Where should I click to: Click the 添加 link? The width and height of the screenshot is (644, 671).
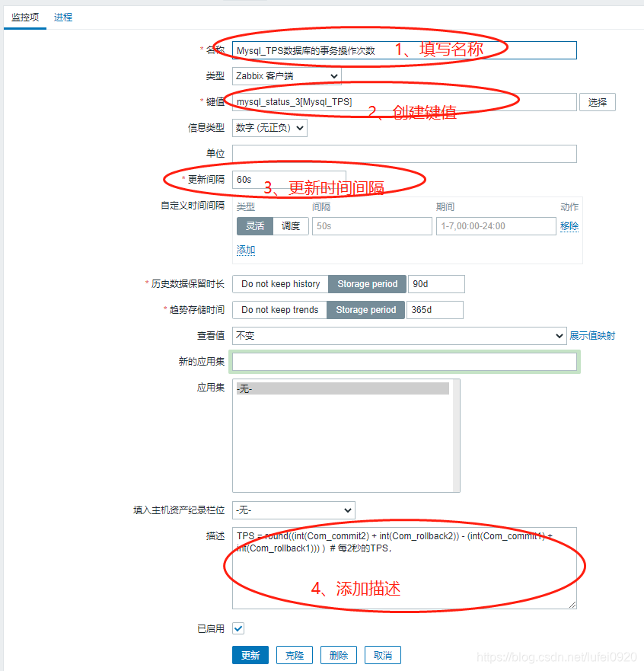click(x=246, y=250)
